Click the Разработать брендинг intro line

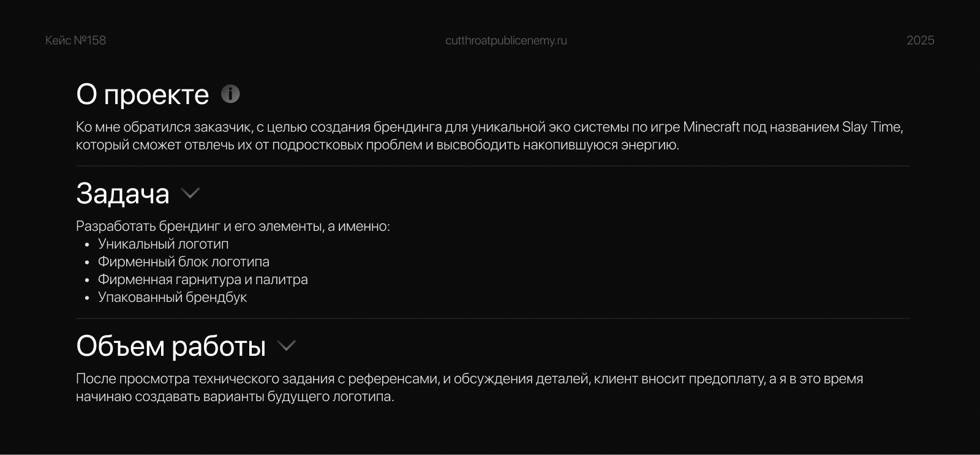pos(233,226)
